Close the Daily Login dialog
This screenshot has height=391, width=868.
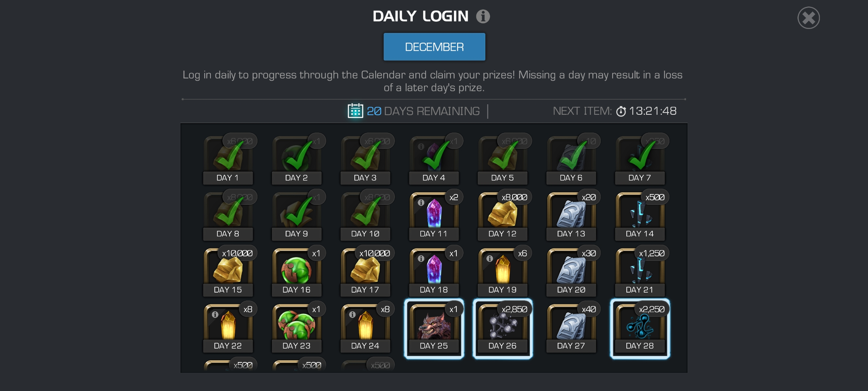pyautogui.click(x=809, y=18)
